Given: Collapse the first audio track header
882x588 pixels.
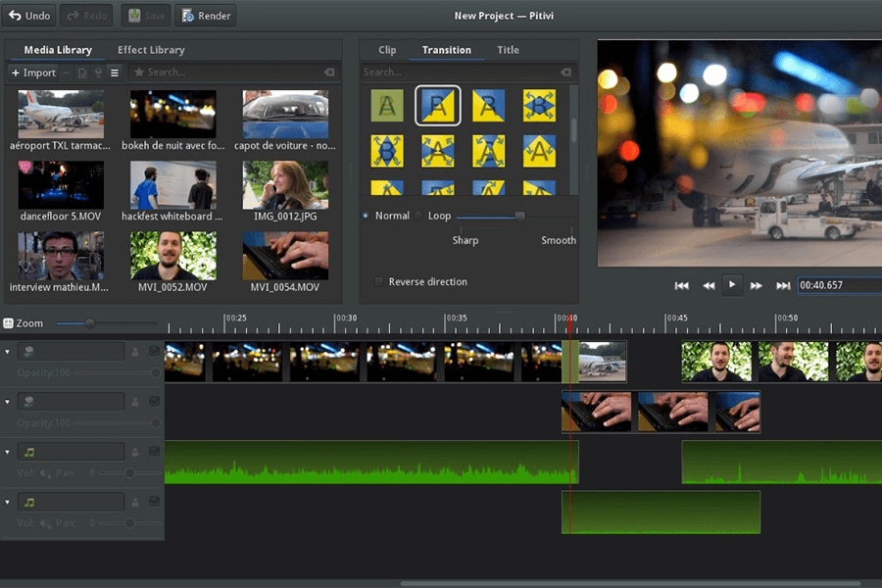Looking at the screenshot, I should point(8,452).
